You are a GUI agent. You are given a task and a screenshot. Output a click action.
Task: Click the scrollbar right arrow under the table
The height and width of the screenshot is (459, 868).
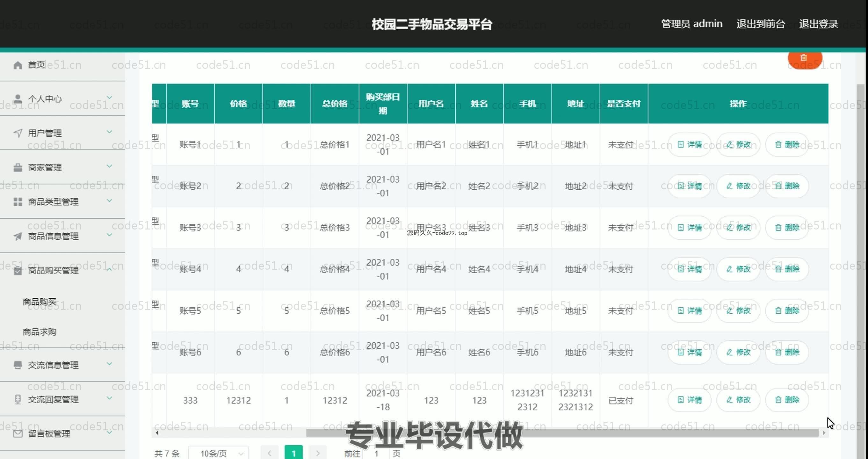pos(824,433)
